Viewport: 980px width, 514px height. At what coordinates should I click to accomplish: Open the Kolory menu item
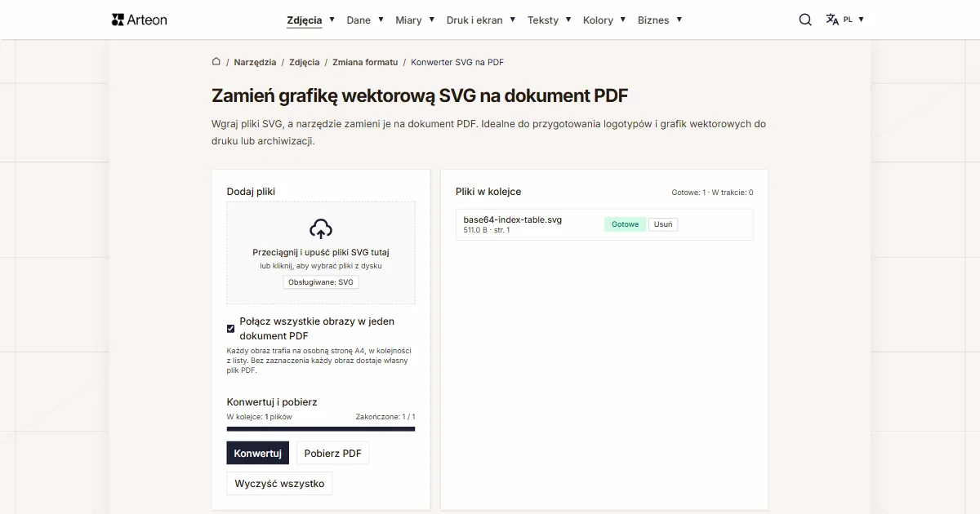pyautogui.click(x=598, y=20)
